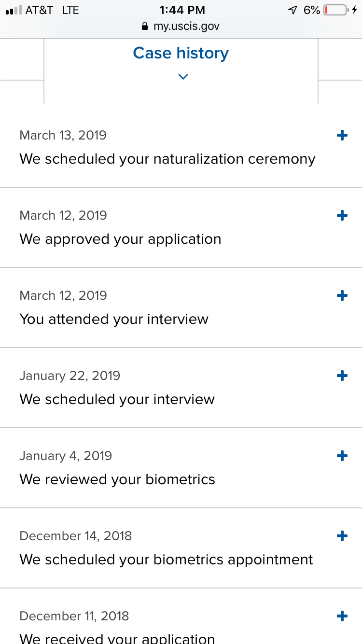Open "We approved your application" entry
Screen dimensions: 362x644
click(120, 239)
